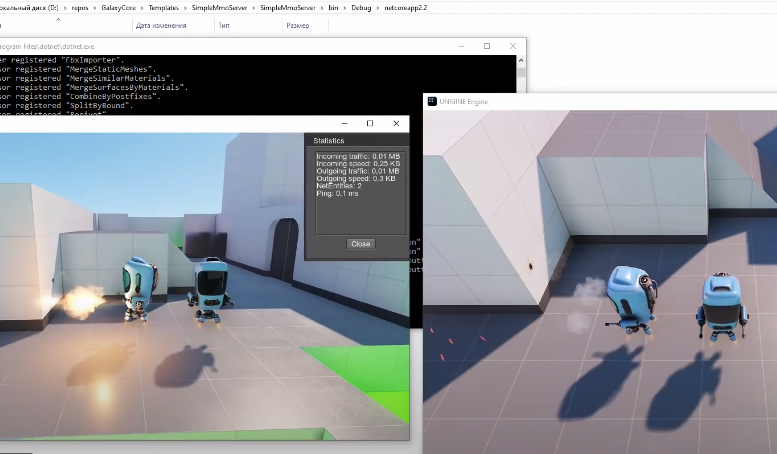This screenshot has height=454, width=777.
Task: Maximize the dotnet.exe console window
Action: point(487,46)
